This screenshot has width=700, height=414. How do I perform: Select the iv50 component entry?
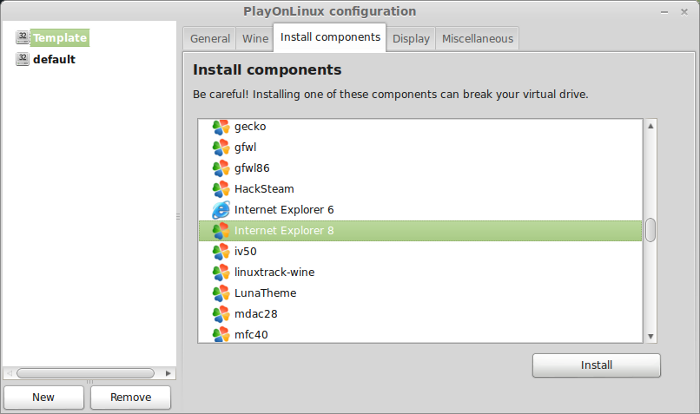(x=420, y=251)
